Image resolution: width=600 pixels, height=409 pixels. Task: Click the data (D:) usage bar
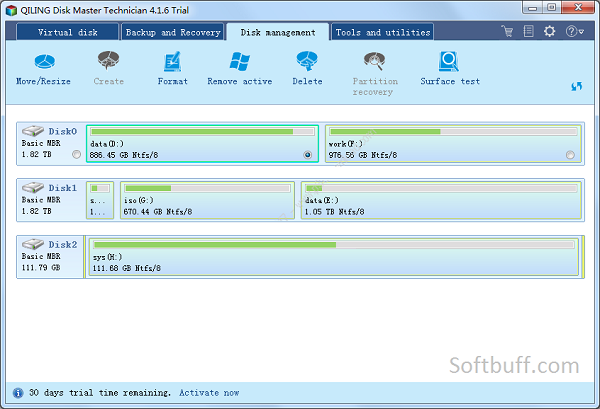coord(202,132)
